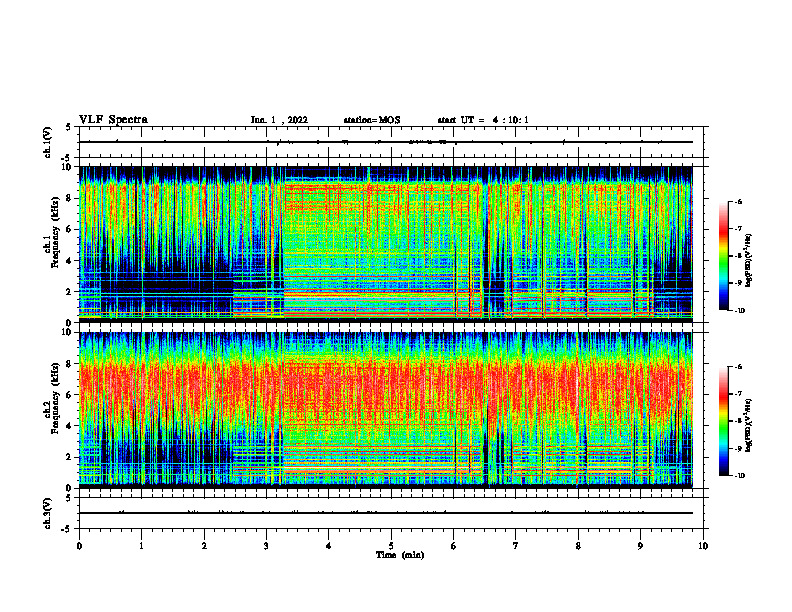
Task: Click the ch.1 colorbar "-10" tick value
Action: tap(739, 311)
